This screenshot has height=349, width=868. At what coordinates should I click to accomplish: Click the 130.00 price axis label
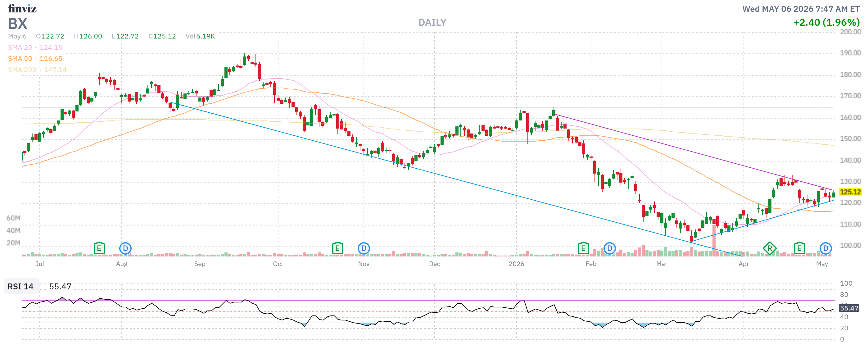[850, 182]
